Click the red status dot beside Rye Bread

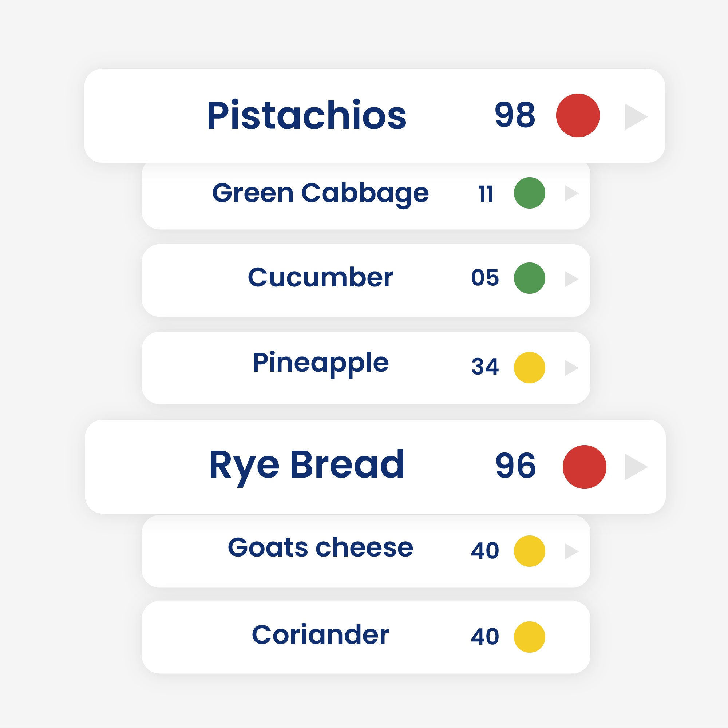click(x=584, y=467)
